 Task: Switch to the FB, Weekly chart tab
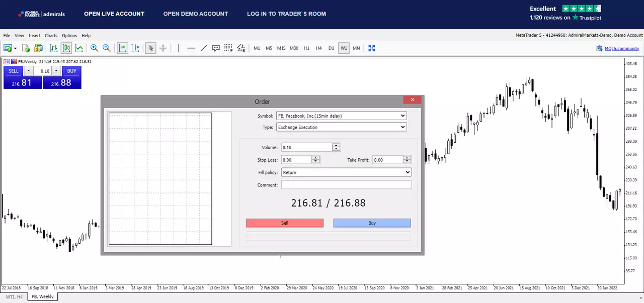click(x=43, y=297)
